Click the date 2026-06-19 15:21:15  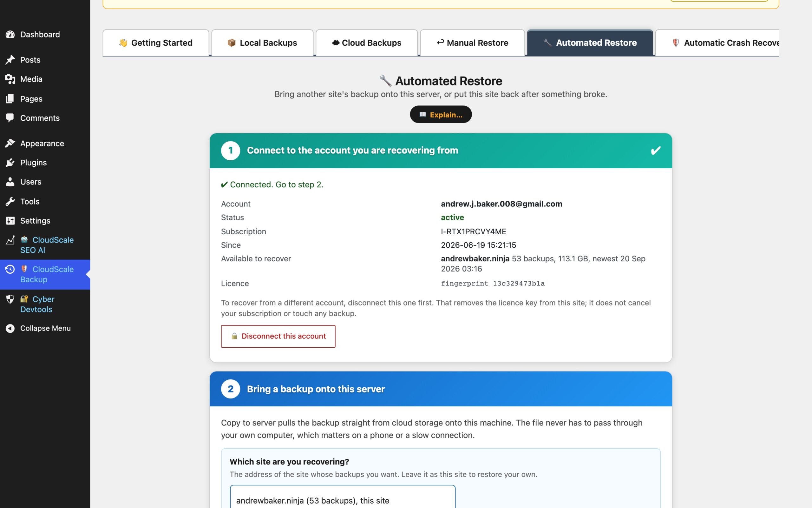(x=478, y=245)
